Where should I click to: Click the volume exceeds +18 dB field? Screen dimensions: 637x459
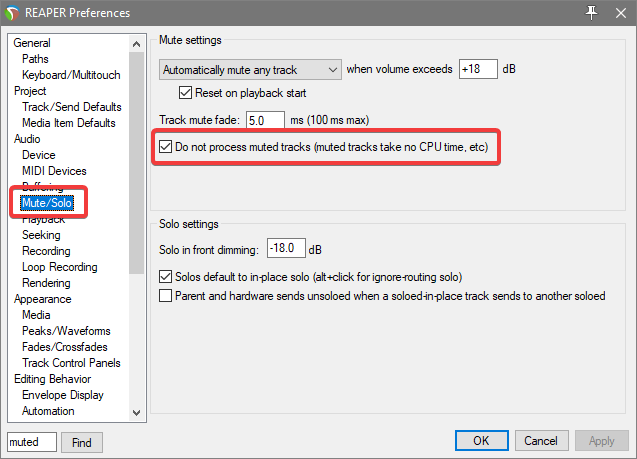478,69
